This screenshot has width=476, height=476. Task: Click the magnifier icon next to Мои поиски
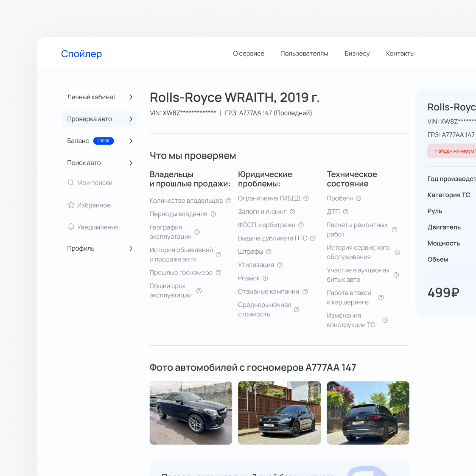tap(71, 183)
